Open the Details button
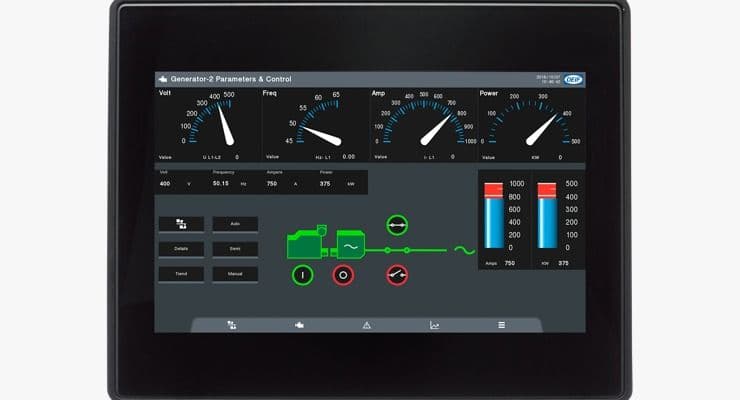Viewport: 740px width, 400px height. point(181,249)
